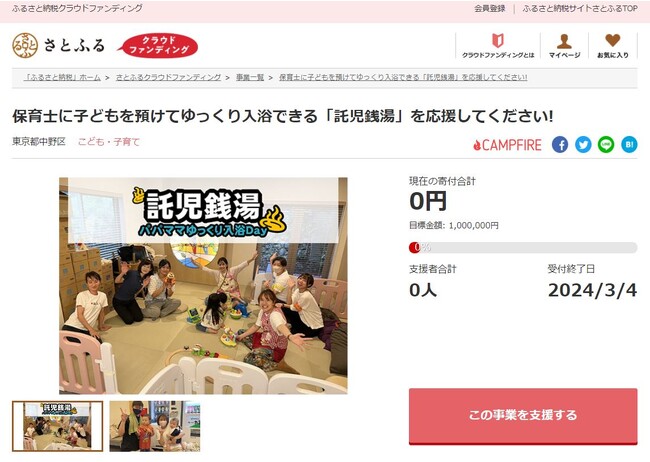Open 会員登録 link
The height and width of the screenshot is (462, 650).
pos(490,8)
